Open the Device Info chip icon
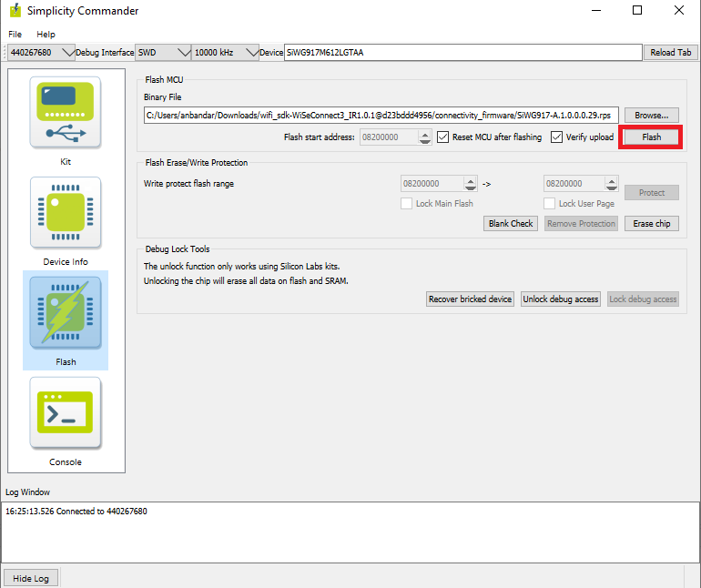Viewport: 701px width, 588px height. point(66,213)
